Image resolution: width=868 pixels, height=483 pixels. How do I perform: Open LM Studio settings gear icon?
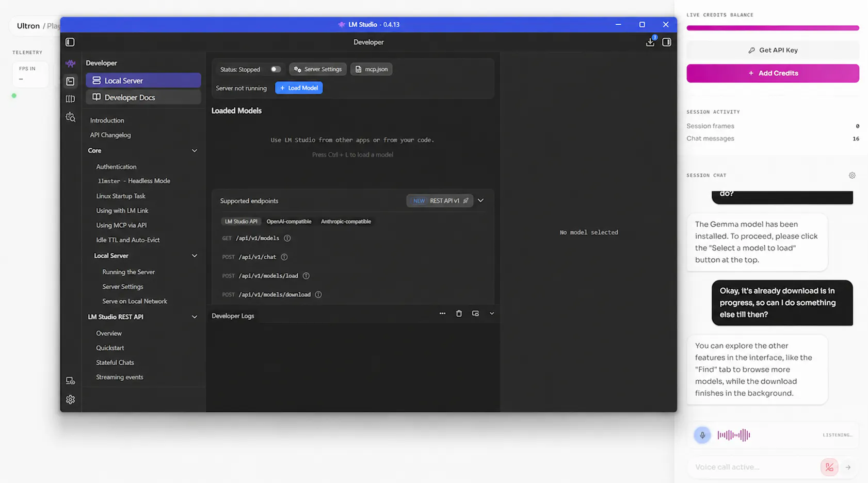click(x=71, y=400)
